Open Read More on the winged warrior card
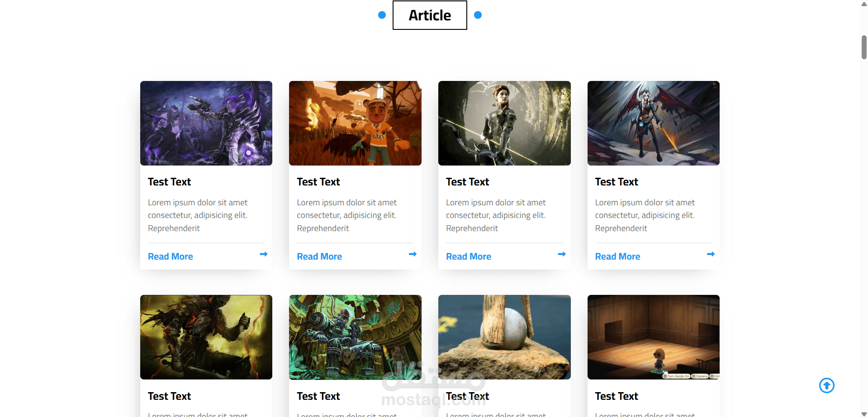This screenshot has height=417, width=868. (x=617, y=256)
